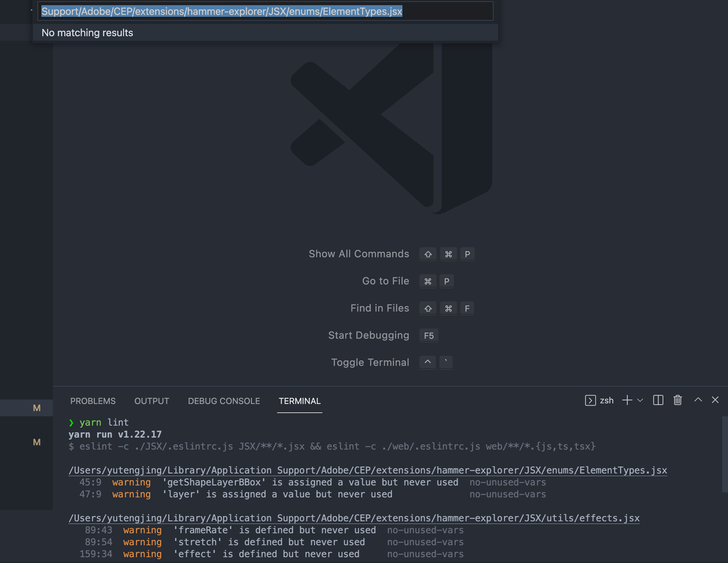
Task: Click the Go to File shortcut link
Action: pyautogui.click(x=386, y=281)
